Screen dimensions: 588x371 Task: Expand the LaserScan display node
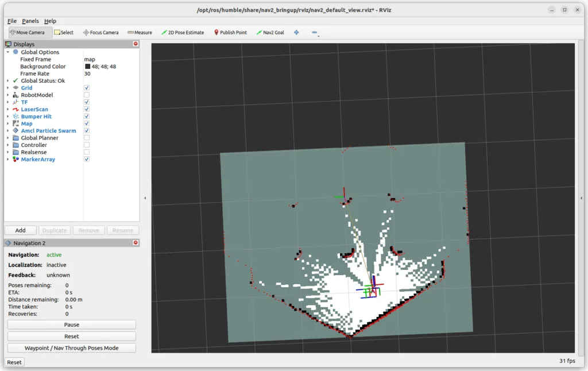pos(8,109)
